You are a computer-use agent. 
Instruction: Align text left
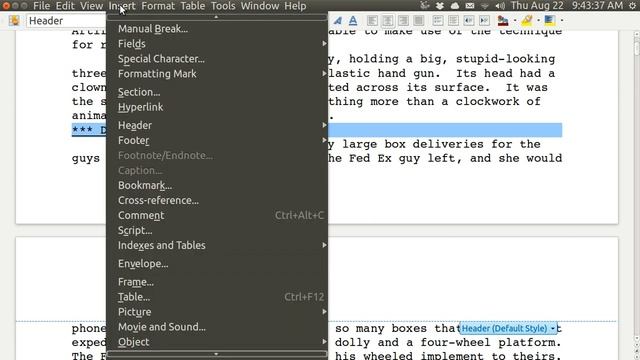pos(372,20)
